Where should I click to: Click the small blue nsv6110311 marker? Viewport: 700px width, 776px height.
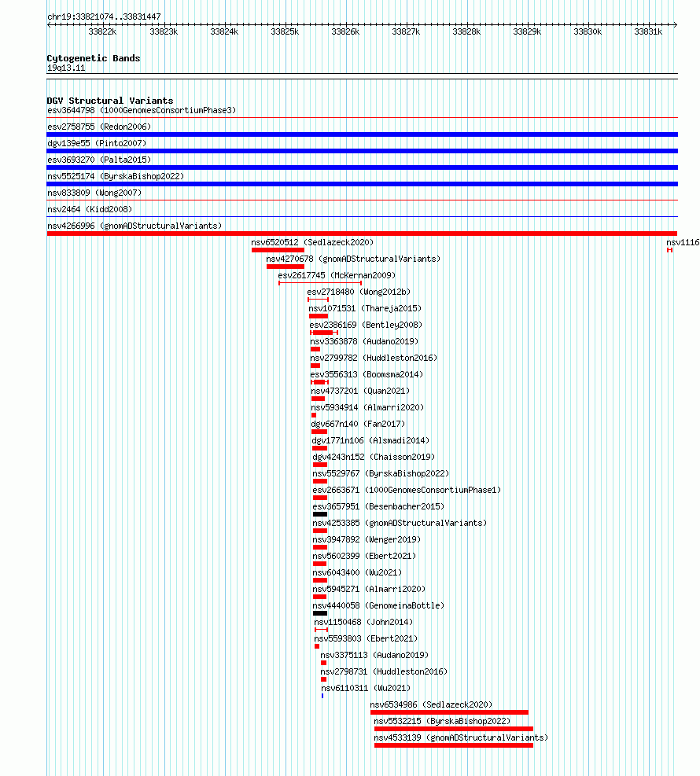[322, 696]
